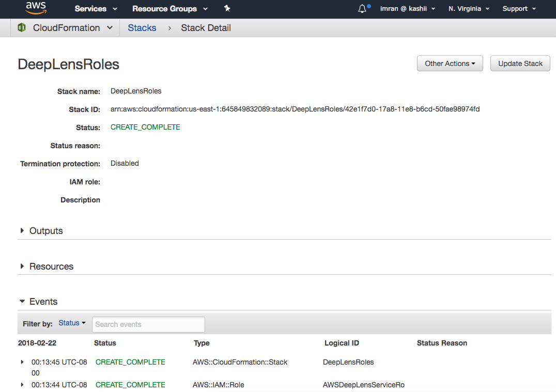Go to the Stacks breadcrumb link

[142, 28]
